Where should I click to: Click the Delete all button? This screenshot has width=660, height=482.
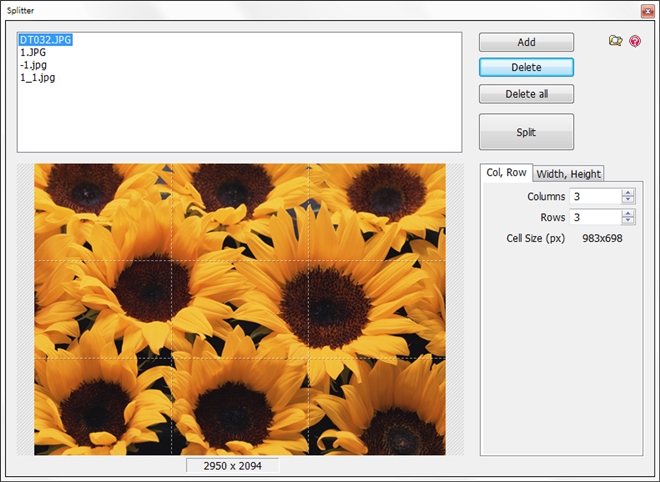click(x=526, y=94)
